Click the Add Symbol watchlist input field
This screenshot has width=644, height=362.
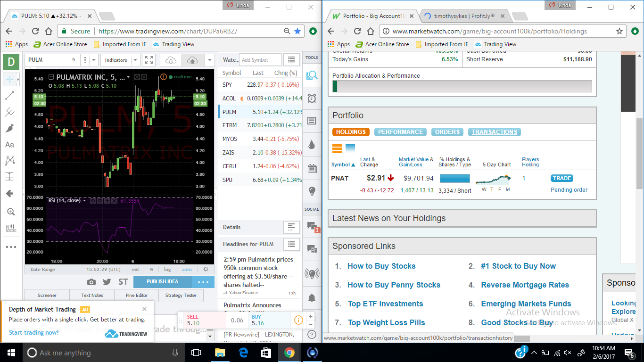pos(260,60)
